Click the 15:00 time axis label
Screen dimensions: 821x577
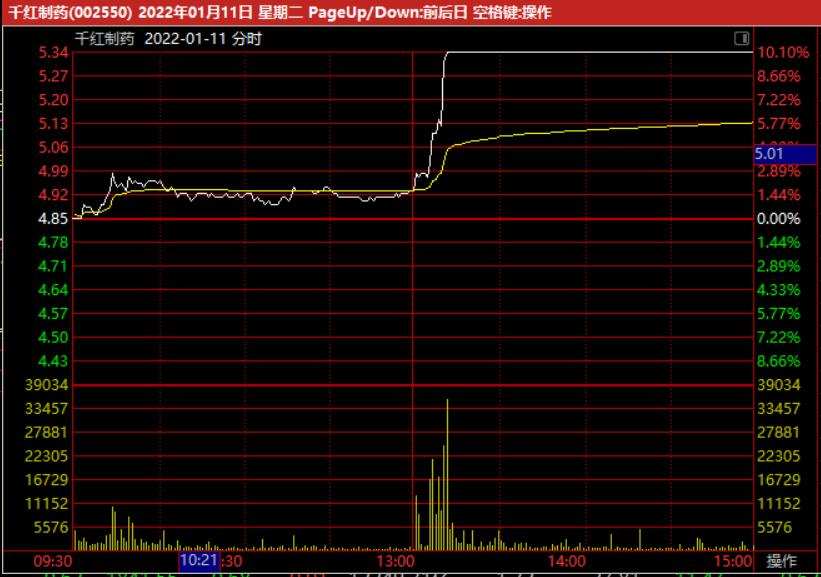[x=733, y=561]
